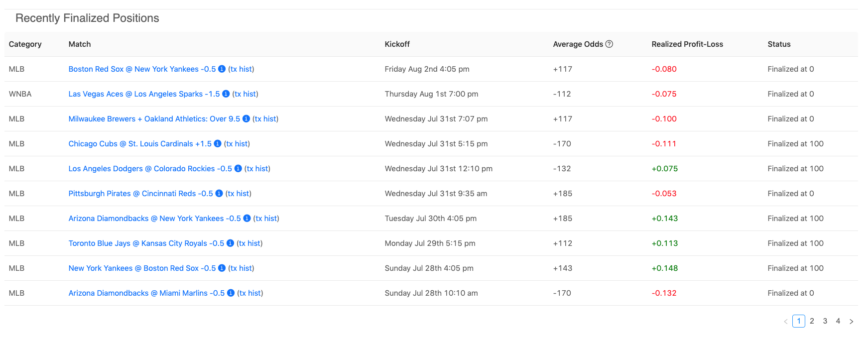Click info icon beside Boston Red Sox @ Yankees
The height and width of the screenshot is (344, 868).
click(222, 69)
